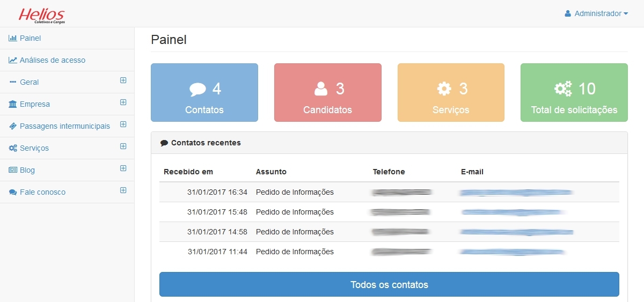Select Geral in the sidebar

coord(29,82)
